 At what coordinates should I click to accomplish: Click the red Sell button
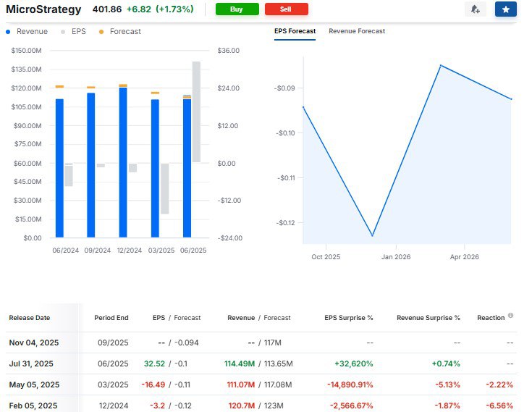pyautogui.click(x=287, y=9)
